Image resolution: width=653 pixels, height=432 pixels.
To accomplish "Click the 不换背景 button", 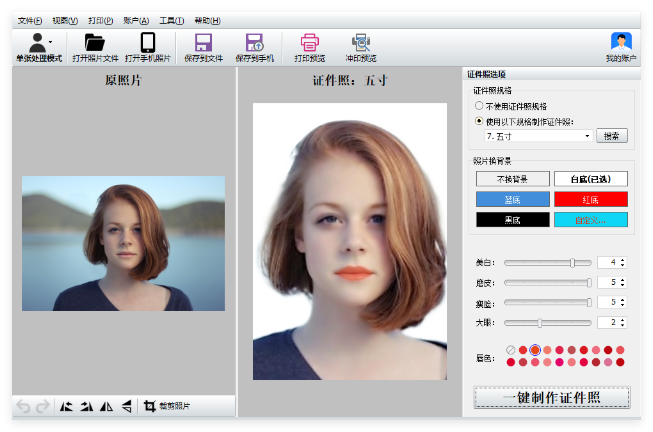I will (x=513, y=179).
